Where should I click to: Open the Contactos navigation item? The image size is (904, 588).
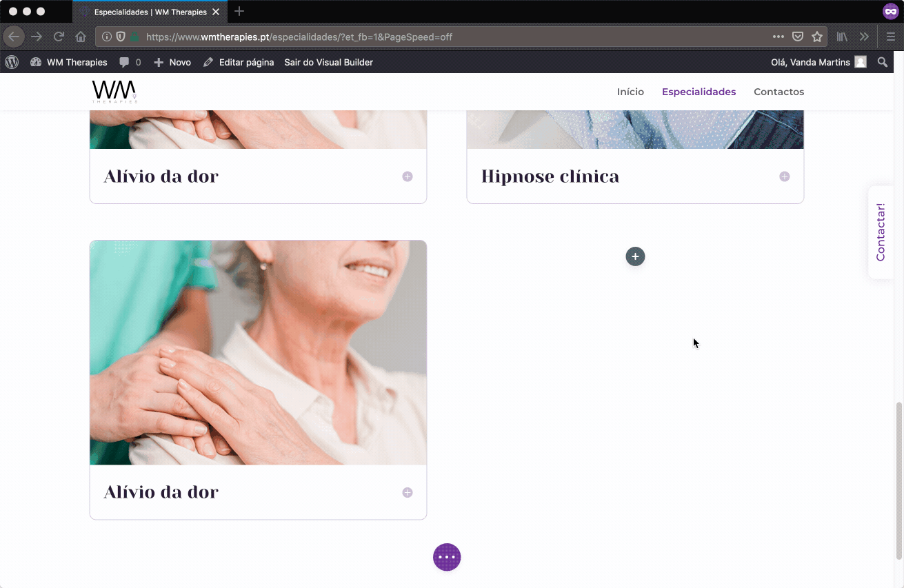click(x=779, y=92)
